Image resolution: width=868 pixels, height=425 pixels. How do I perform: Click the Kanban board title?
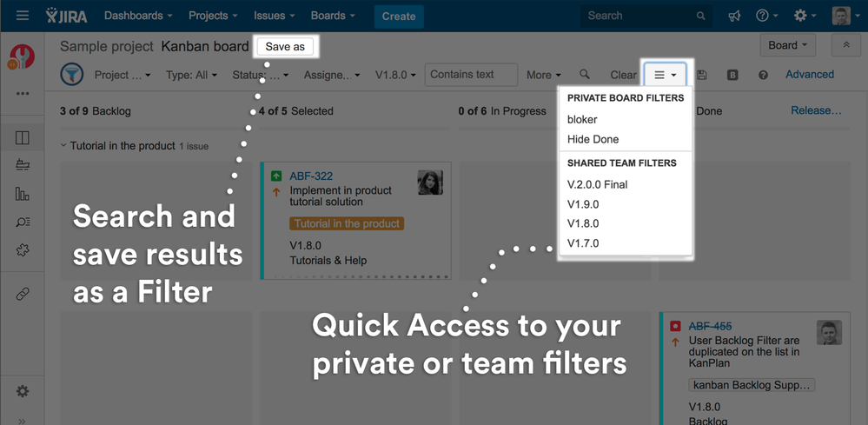(x=205, y=46)
